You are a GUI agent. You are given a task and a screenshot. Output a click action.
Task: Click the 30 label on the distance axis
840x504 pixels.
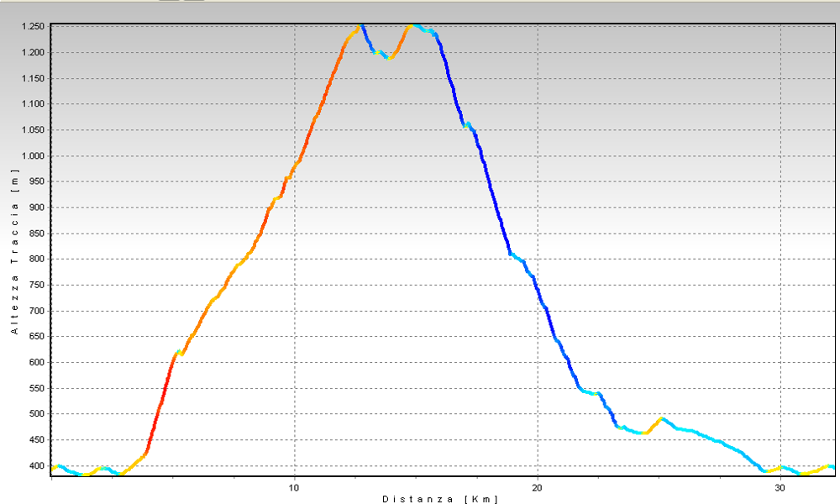780,487
